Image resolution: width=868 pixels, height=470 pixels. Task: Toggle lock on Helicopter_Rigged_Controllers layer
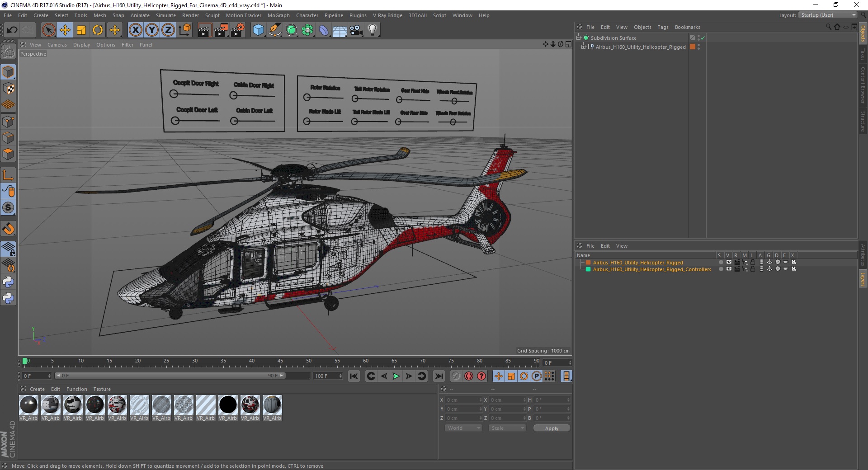click(753, 269)
